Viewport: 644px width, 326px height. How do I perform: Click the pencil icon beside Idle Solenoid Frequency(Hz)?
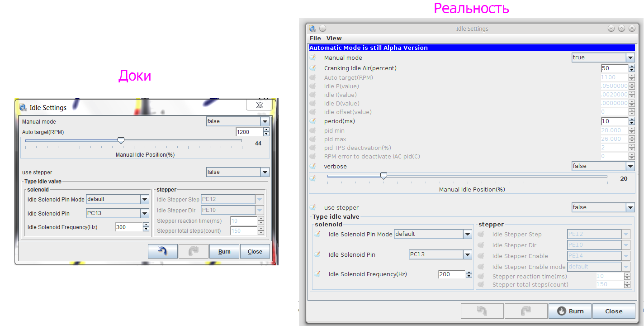[x=317, y=274]
